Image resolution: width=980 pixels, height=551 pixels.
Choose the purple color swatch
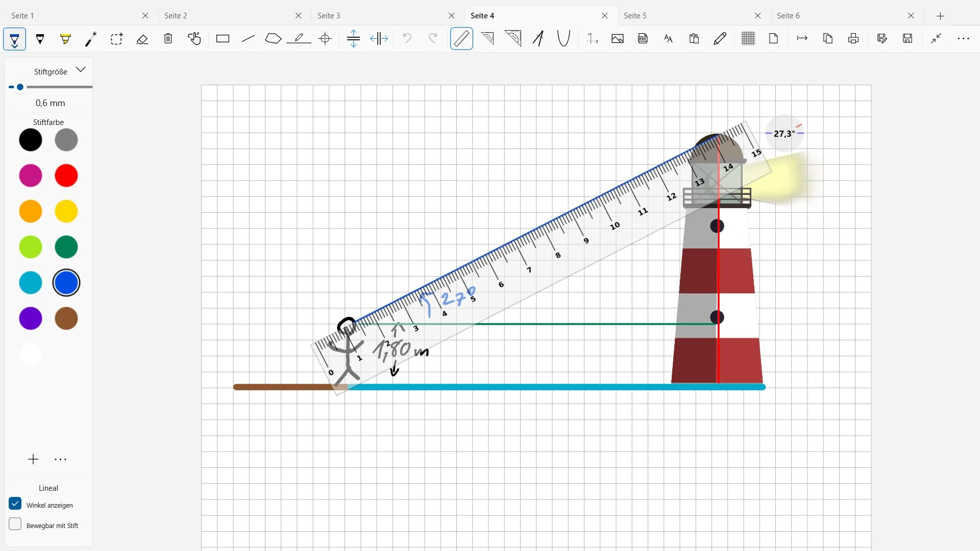click(31, 318)
